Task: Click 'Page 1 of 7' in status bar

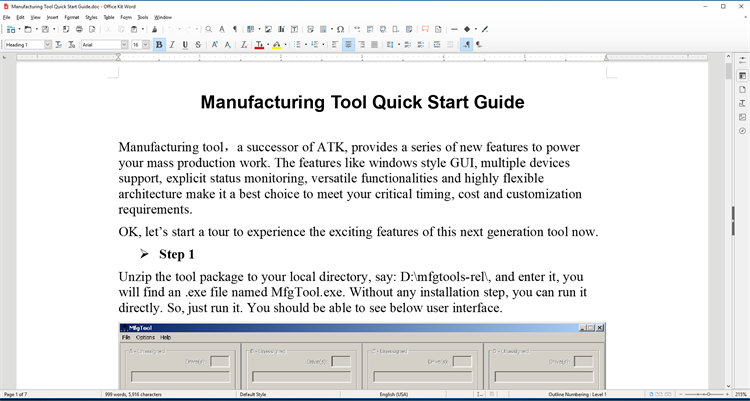Action: [16, 394]
